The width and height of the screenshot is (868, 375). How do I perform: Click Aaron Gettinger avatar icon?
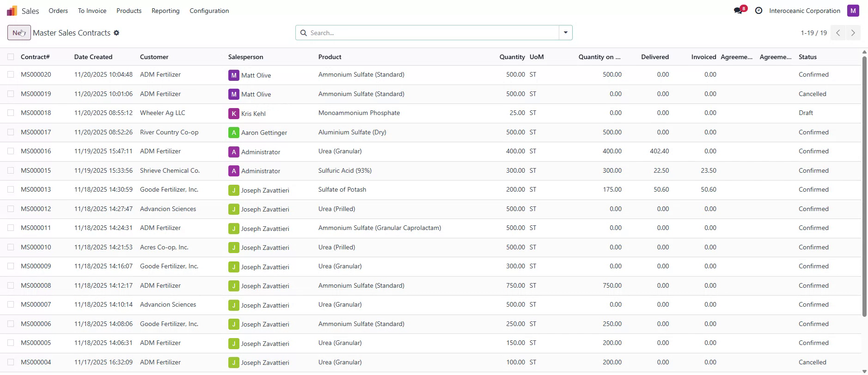pos(233,133)
